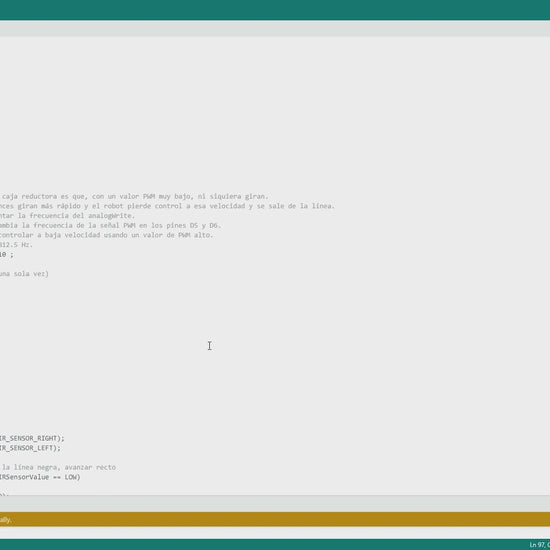550x550 pixels.
Task: Click the teal toolbar at the top
Action: (275, 10)
